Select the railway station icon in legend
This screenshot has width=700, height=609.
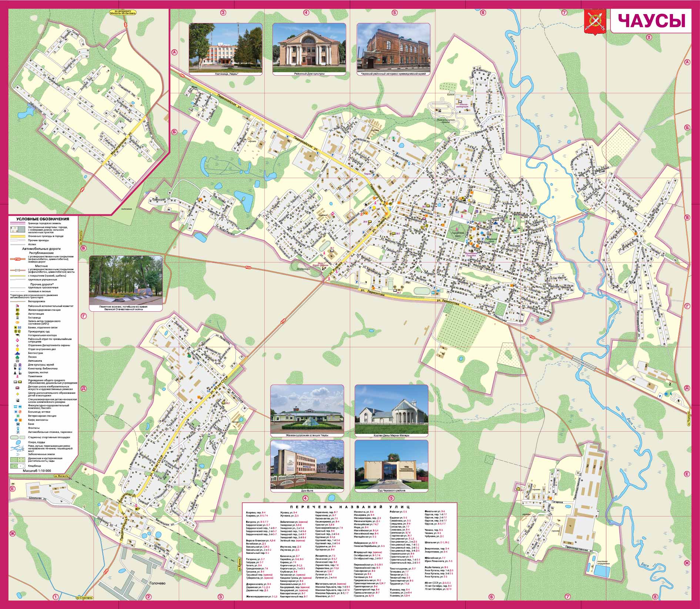point(17,310)
